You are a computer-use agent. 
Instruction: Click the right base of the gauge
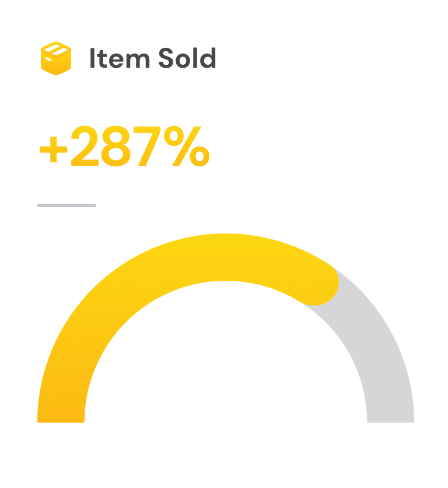click(x=390, y=413)
